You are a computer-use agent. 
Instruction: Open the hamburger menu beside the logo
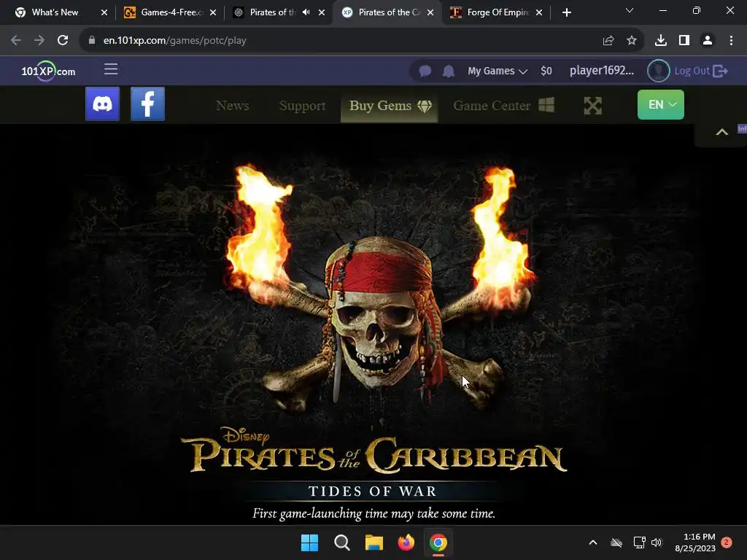[x=111, y=69]
